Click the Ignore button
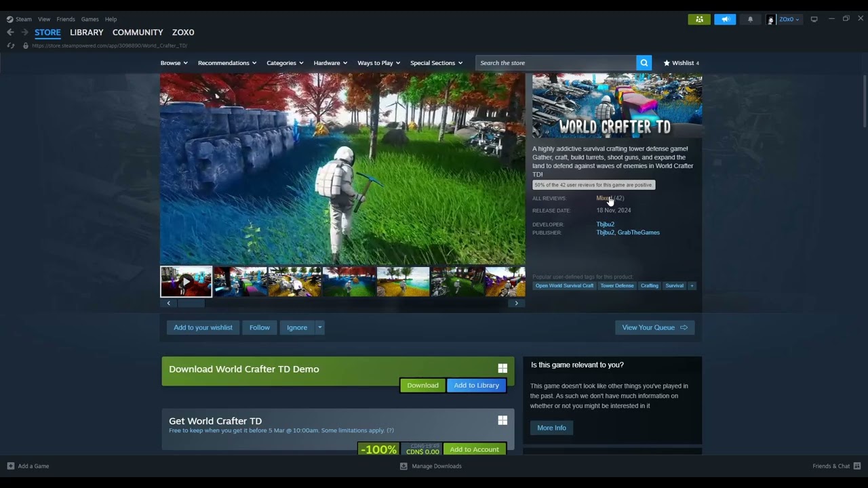The width and height of the screenshot is (868, 488). click(297, 327)
